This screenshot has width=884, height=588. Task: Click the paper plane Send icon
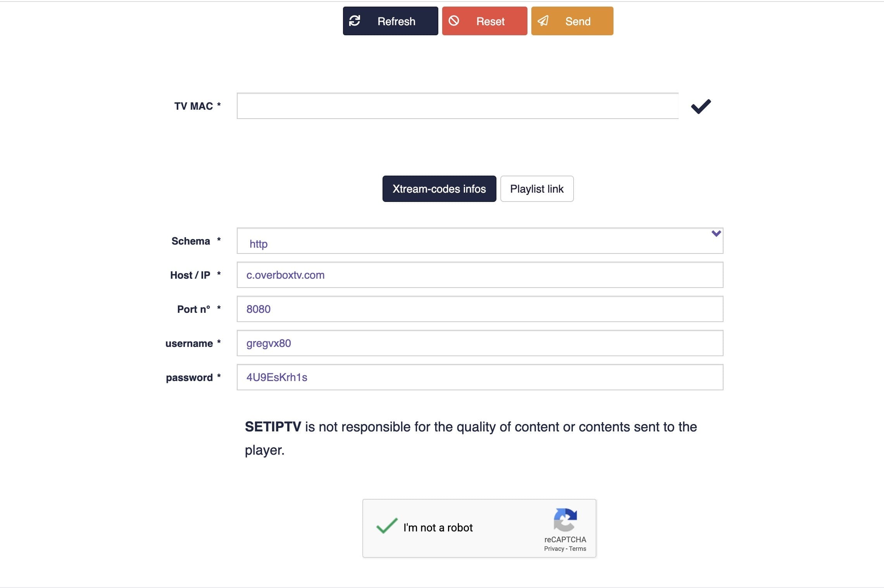coord(543,21)
